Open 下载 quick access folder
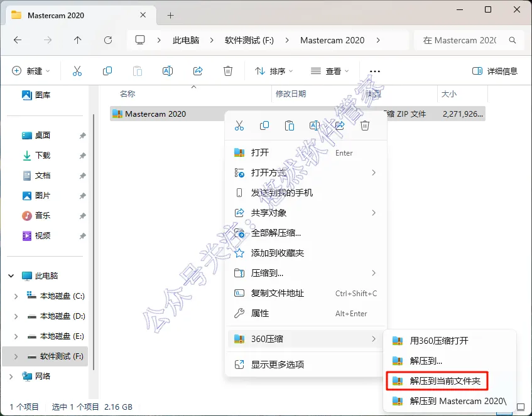The height and width of the screenshot is (416, 532). (x=36, y=155)
